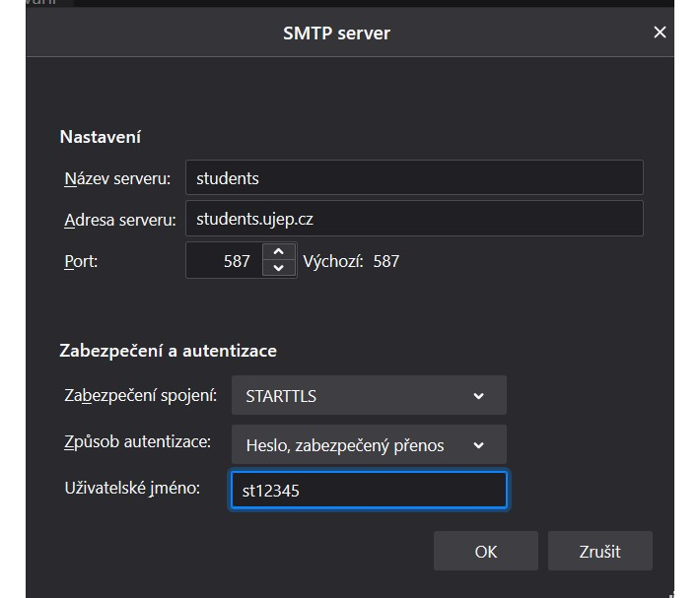700x598 pixels.
Task: Focus the Adresa serveru field students.ujep.cz
Action: click(414, 219)
